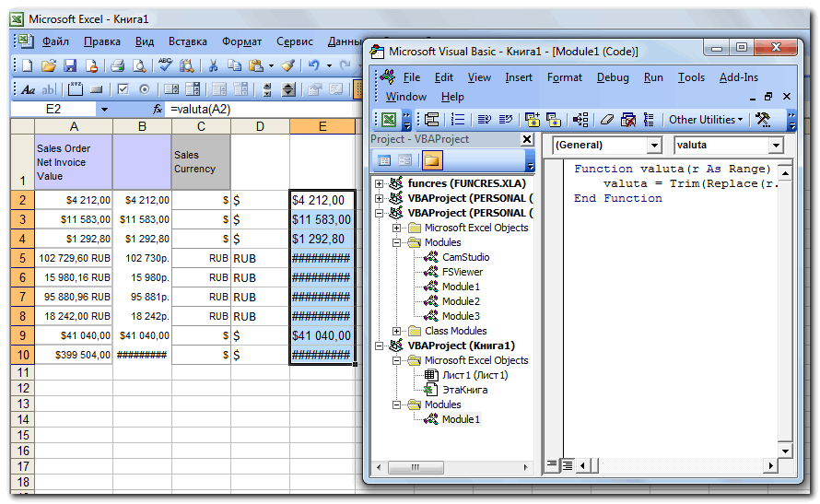Click the Undo arrow icon
The image size is (820, 504).
(314, 65)
